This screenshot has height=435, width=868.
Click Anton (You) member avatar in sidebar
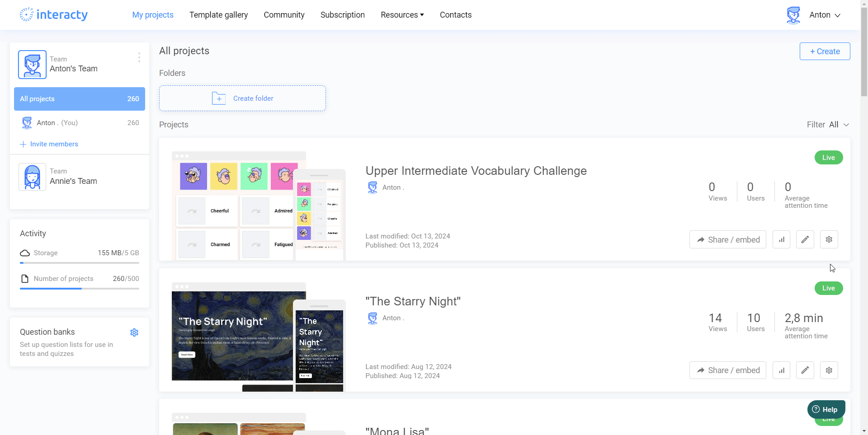coord(27,123)
